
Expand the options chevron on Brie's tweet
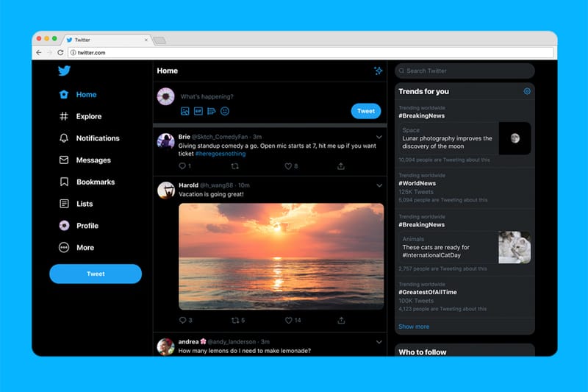(x=379, y=137)
